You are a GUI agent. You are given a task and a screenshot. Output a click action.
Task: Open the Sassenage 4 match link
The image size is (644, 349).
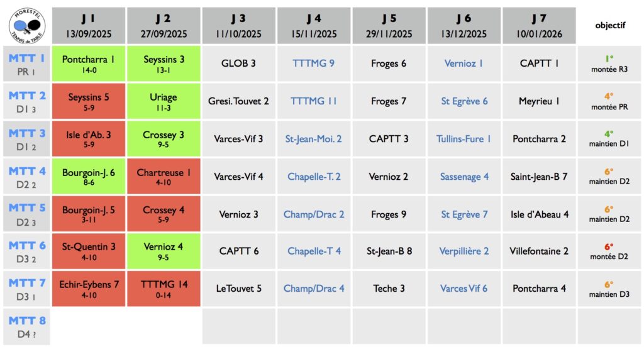pyautogui.click(x=464, y=177)
